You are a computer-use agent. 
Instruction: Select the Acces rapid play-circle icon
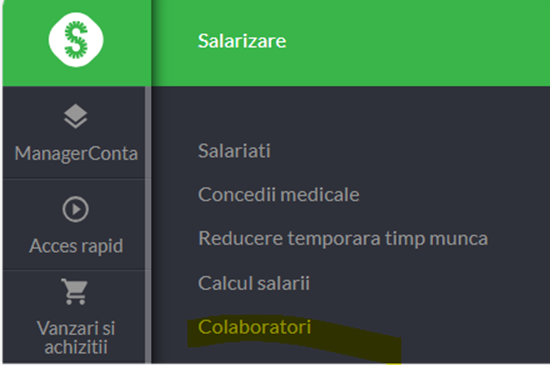tap(75, 209)
